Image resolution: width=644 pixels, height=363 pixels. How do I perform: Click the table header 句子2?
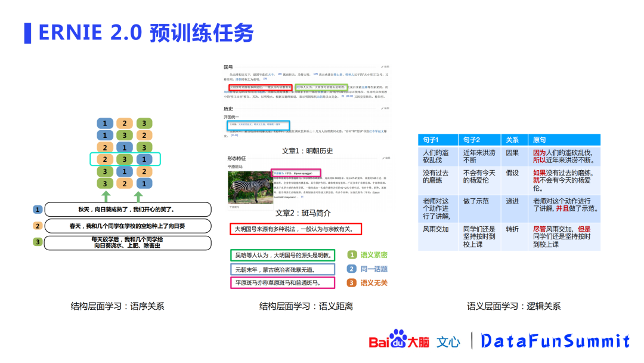[479, 140]
